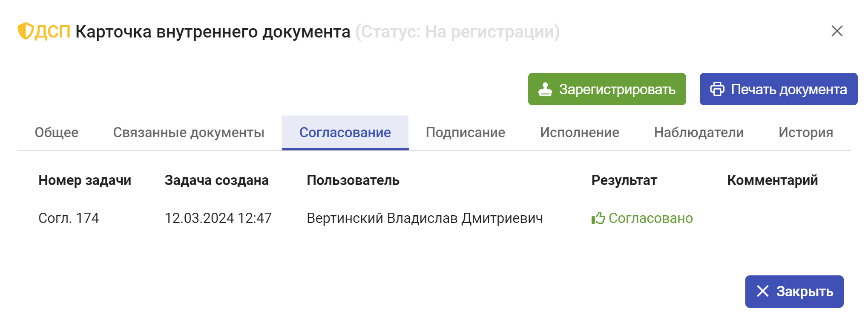Viewport: 868px width, 318px height.
Task: Open the Исполнение tab
Action: pos(579,133)
